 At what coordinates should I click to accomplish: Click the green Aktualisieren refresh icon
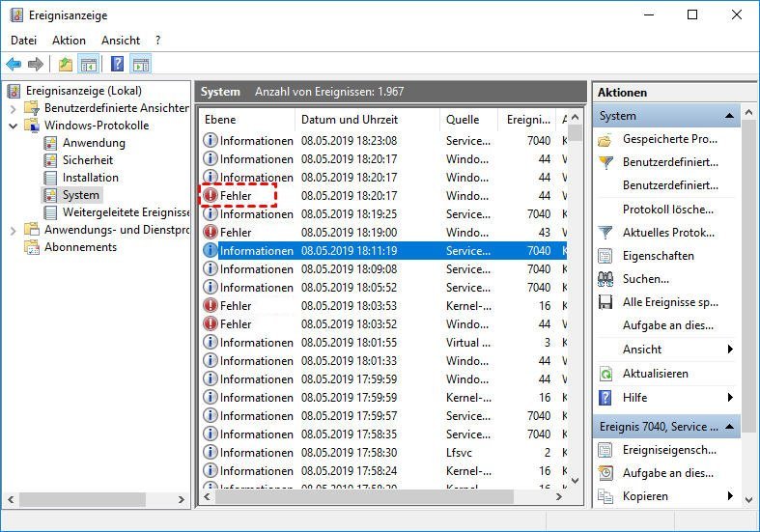pos(605,374)
